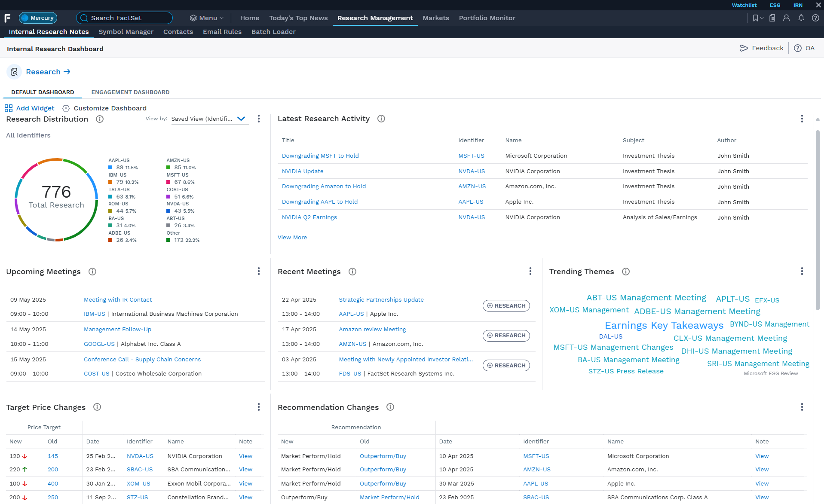
Task: Open Today's Top News tab
Action: point(298,18)
